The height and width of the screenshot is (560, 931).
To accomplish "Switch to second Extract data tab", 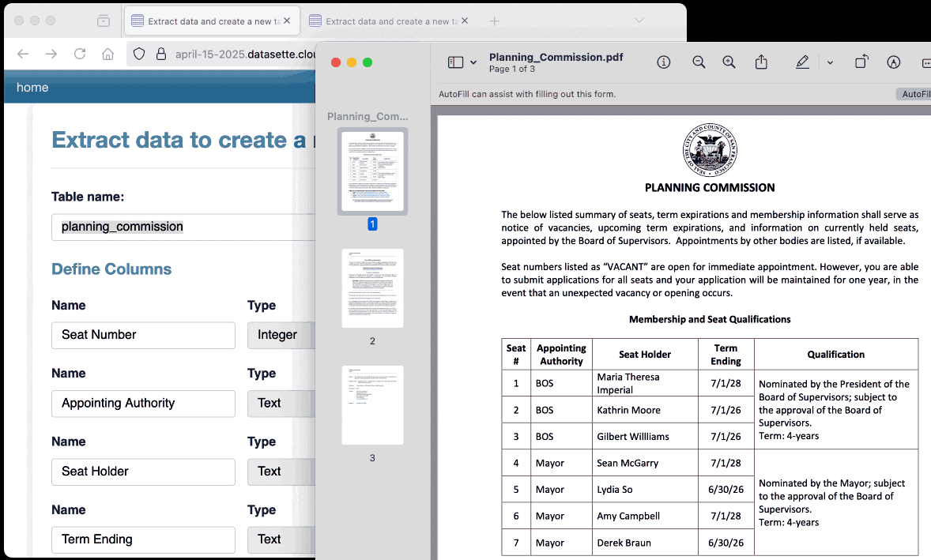I will pos(390,21).
